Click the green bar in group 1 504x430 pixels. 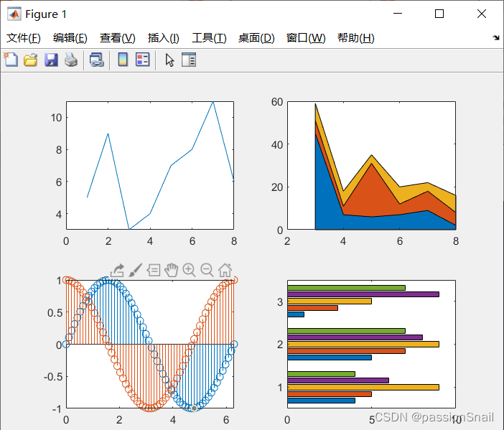pos(321,374)
